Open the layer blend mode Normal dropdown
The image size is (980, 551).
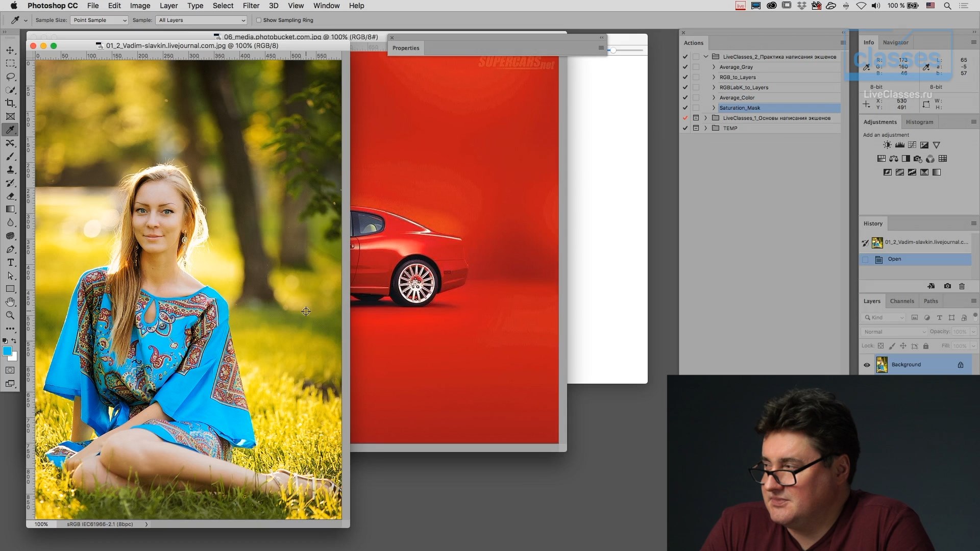coord(894,332)
